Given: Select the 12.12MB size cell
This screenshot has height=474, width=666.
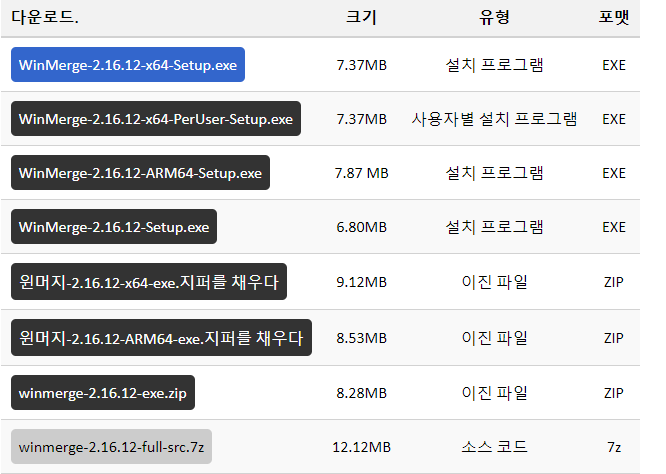Looking at the screenshot, I should (x=361, y=447).
